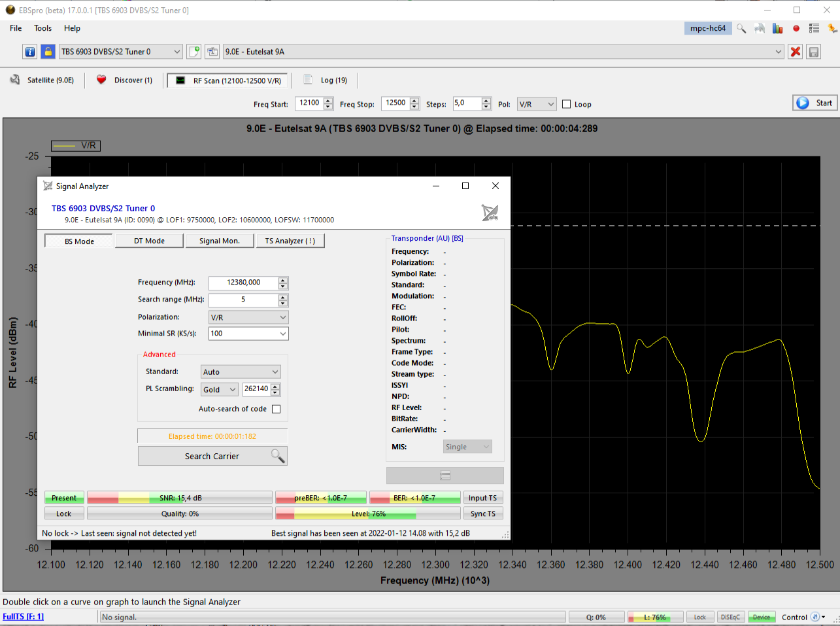Viewport: 840px width, 626px height.
Task: Click the SNR: 15,4 dB signal bar
Action: click(x=180, y=498)
